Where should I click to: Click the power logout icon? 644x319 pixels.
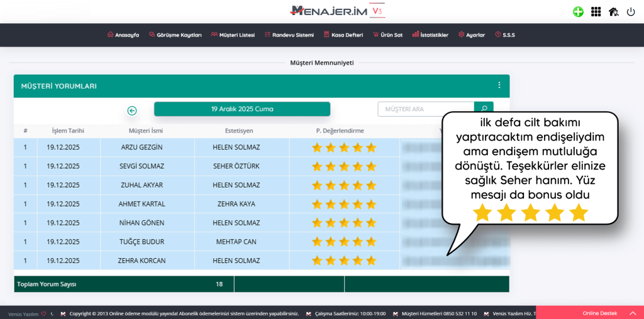(631, 11)
